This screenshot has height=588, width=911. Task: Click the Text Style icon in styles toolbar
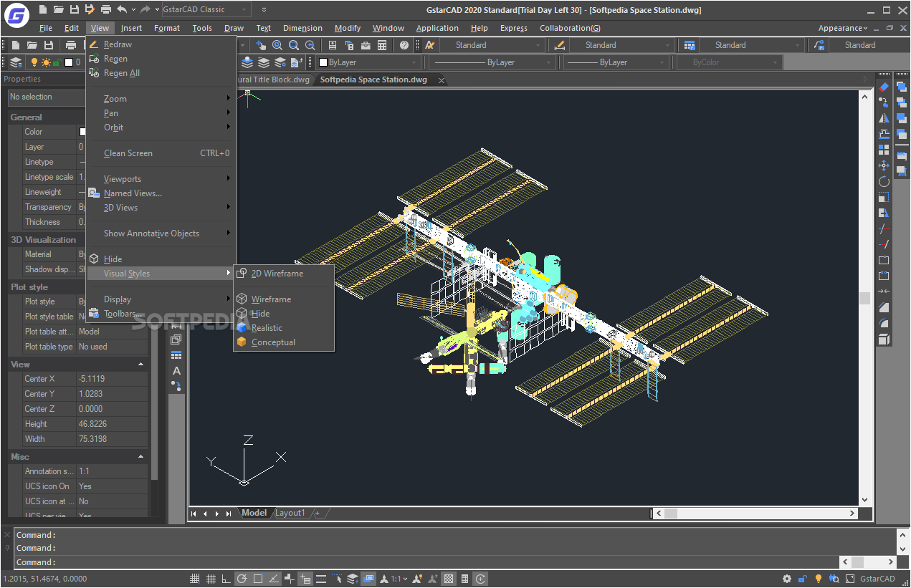point(430,45)
